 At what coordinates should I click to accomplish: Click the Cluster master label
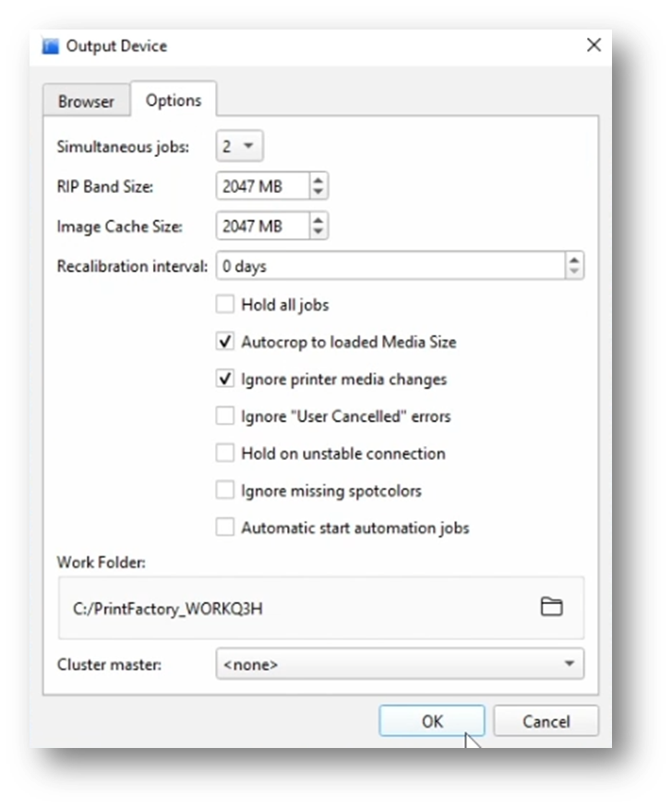pyautogui.click(x=109, y=664)
